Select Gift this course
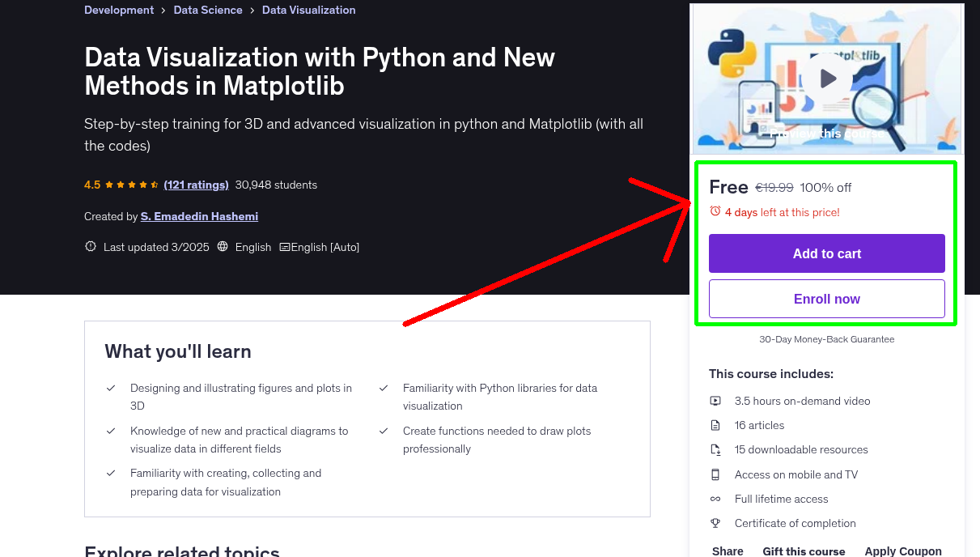The width and height of the screenshot is (980, 557). pyautogui.click(x=804, y=551)
